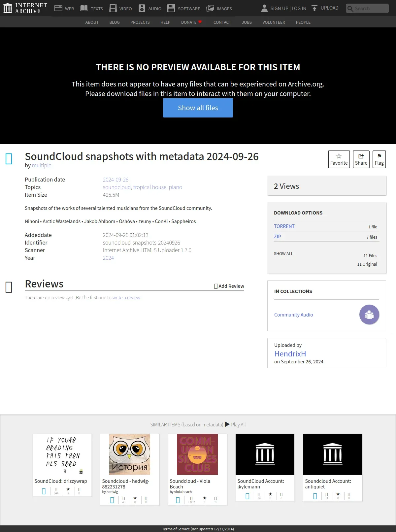Click the Community Audio collection icon
The image size is (396, 532).
click(x=369, y=315)
